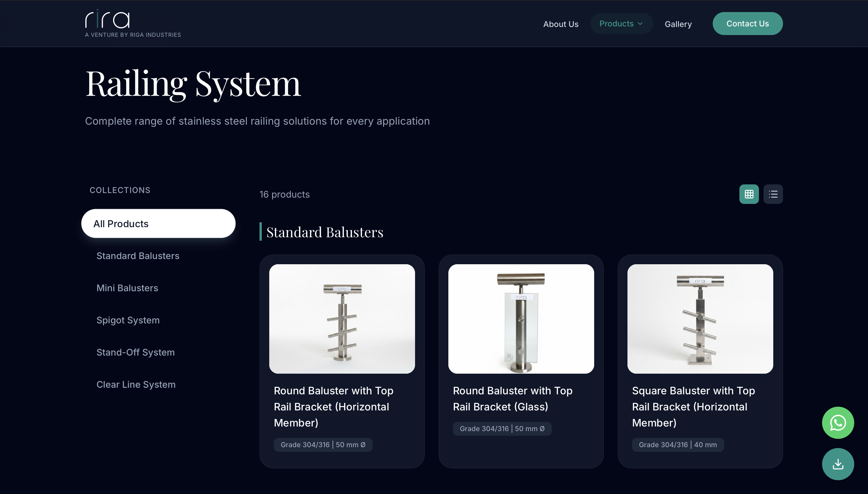Click the rira logo in header
The width and height of the screenshot is (868, 494).
[x=107, y=20]
